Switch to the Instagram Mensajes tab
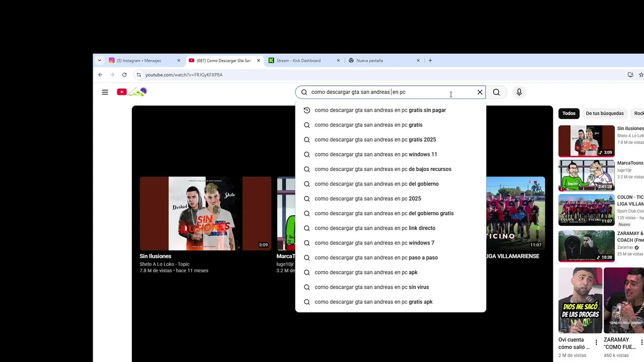 (139, 60)
